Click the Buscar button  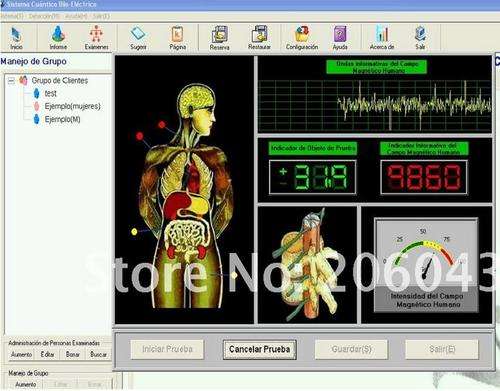click(x=98, y=354)
